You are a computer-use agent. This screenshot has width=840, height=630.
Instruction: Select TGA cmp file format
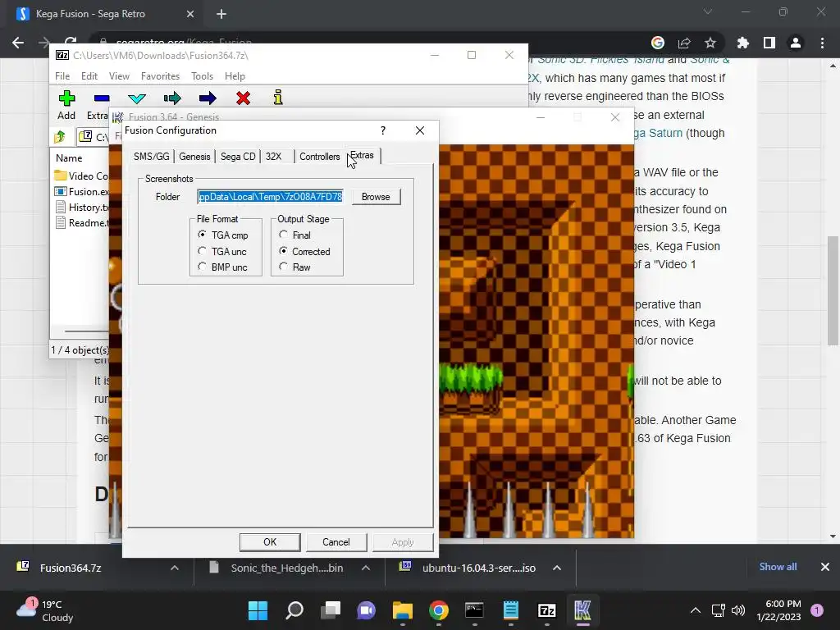224,235
